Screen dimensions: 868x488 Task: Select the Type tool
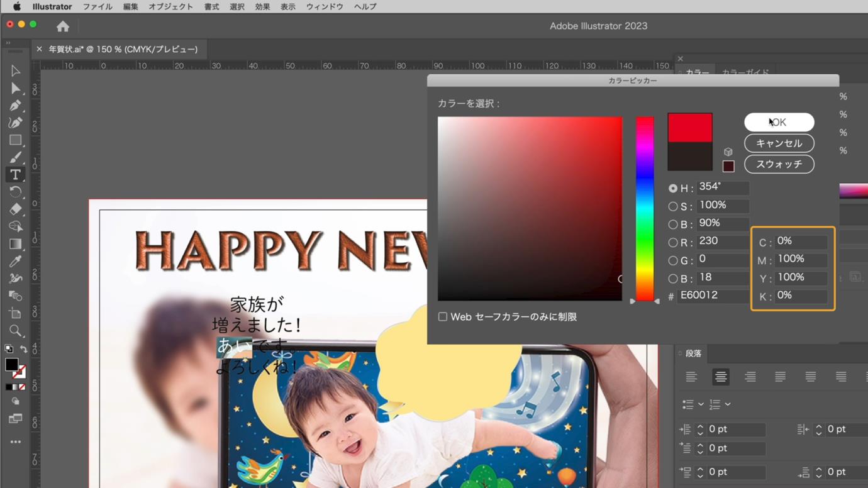(x=16, y=175)
